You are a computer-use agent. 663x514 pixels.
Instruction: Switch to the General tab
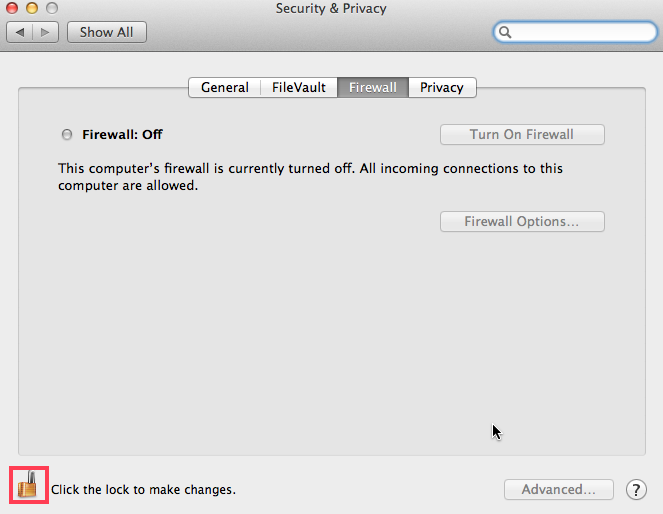[225, 87]
